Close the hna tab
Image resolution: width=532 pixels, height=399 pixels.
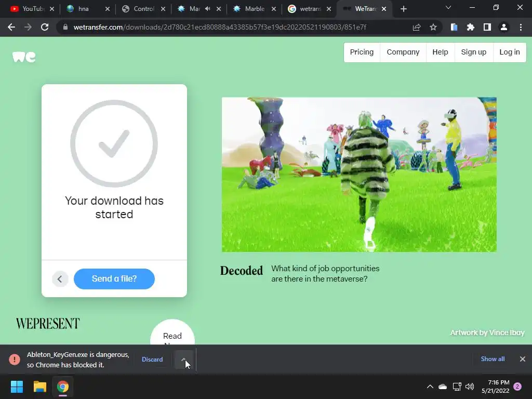[x=108, y=9]
